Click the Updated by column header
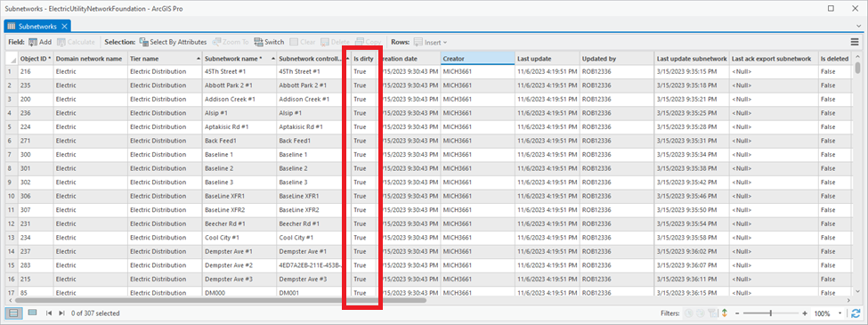This screenshot has width=868, height=325. [617, 58]
